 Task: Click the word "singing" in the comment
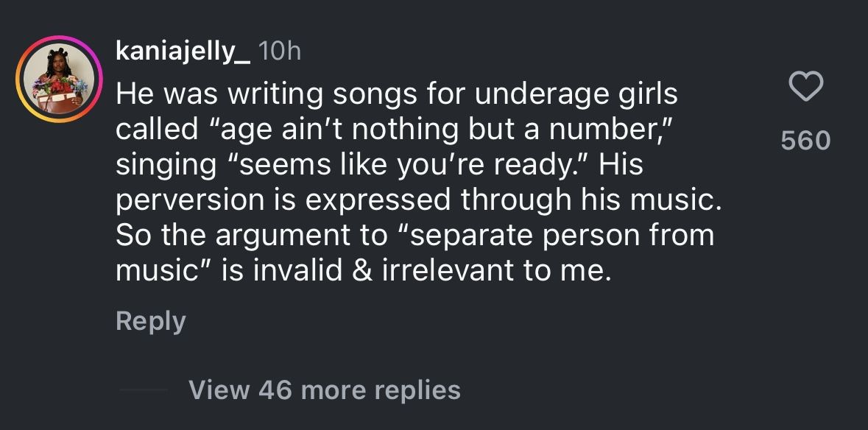160,165
